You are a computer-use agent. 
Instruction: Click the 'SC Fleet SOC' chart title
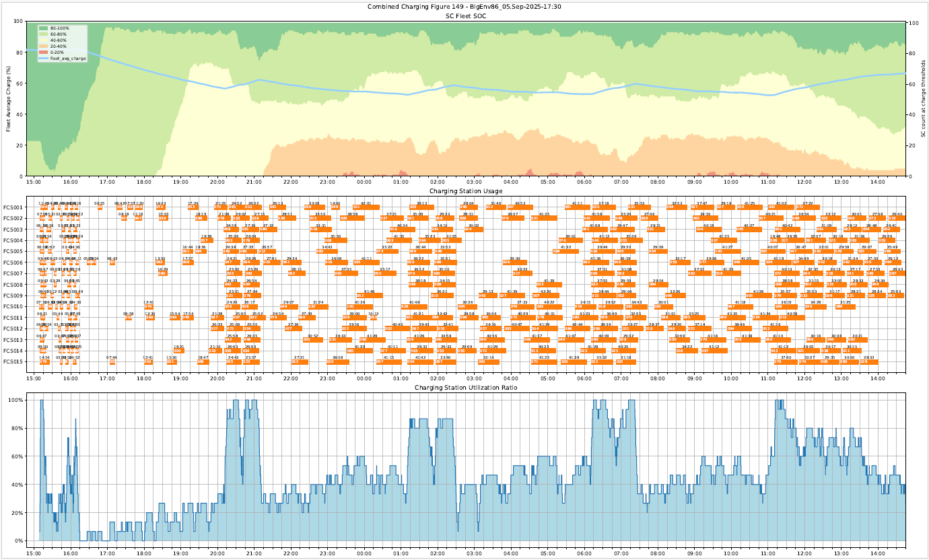point(464,15)
